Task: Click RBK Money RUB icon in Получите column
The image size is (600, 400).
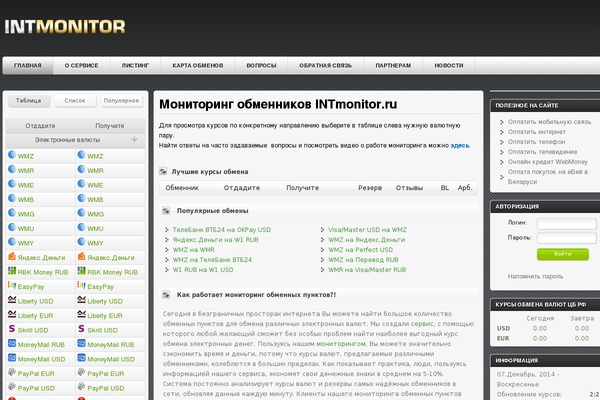Action: (x=81, y=271)
